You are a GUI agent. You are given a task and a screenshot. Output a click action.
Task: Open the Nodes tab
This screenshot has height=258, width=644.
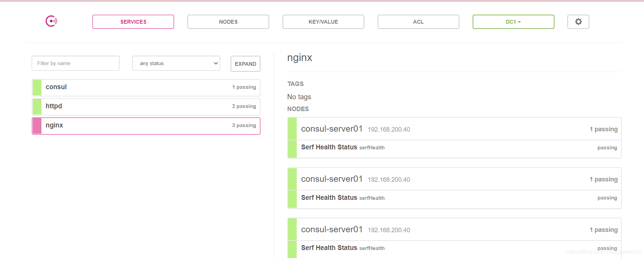[228, 22]
